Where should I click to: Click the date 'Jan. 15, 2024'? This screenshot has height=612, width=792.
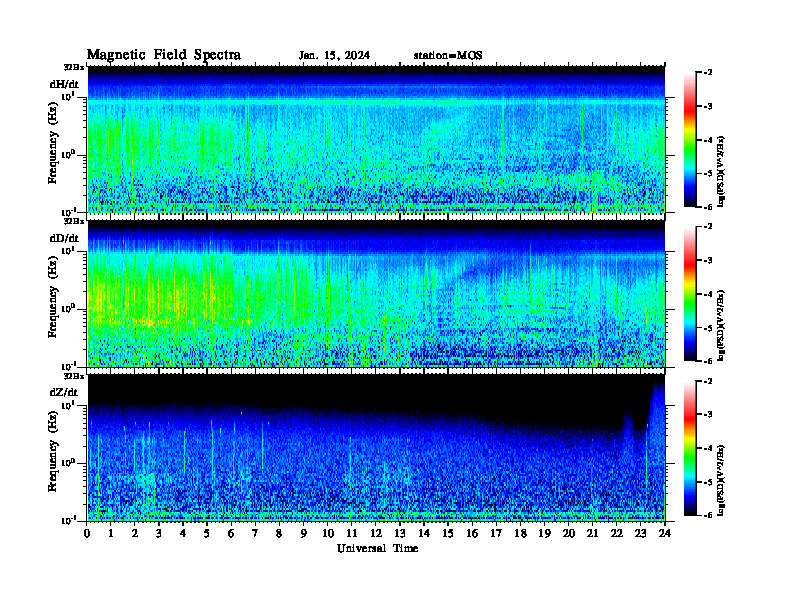click(x=334, y=56)
